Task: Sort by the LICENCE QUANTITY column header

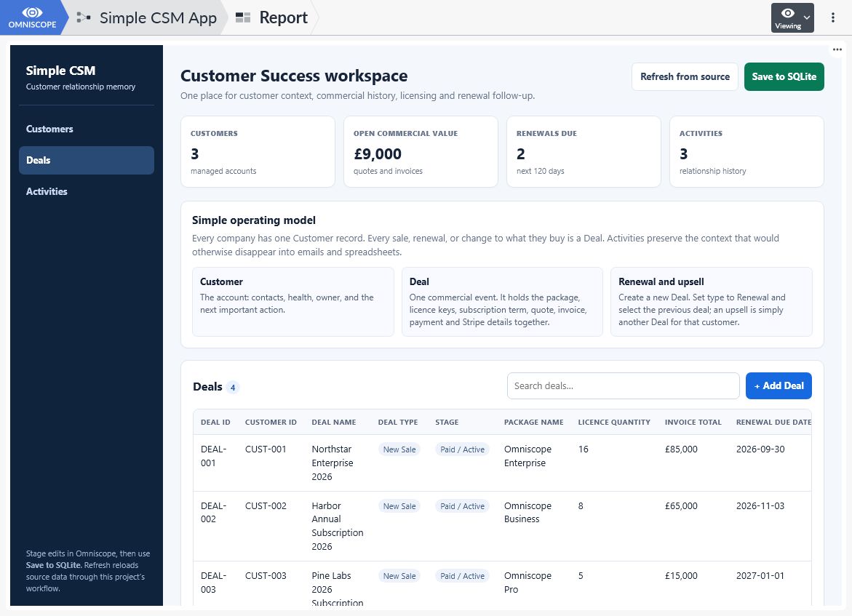Action: point(614,422)
